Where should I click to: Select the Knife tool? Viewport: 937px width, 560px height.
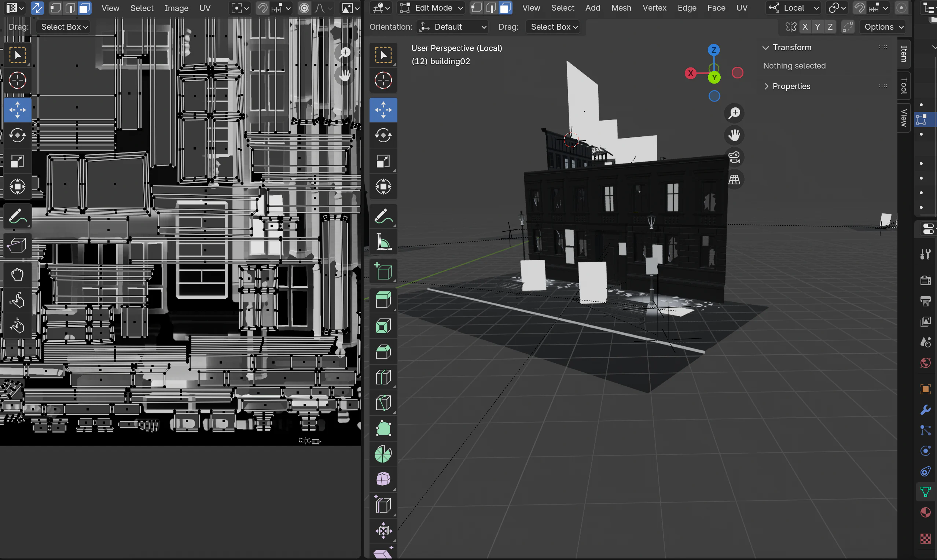coord(383,403)
